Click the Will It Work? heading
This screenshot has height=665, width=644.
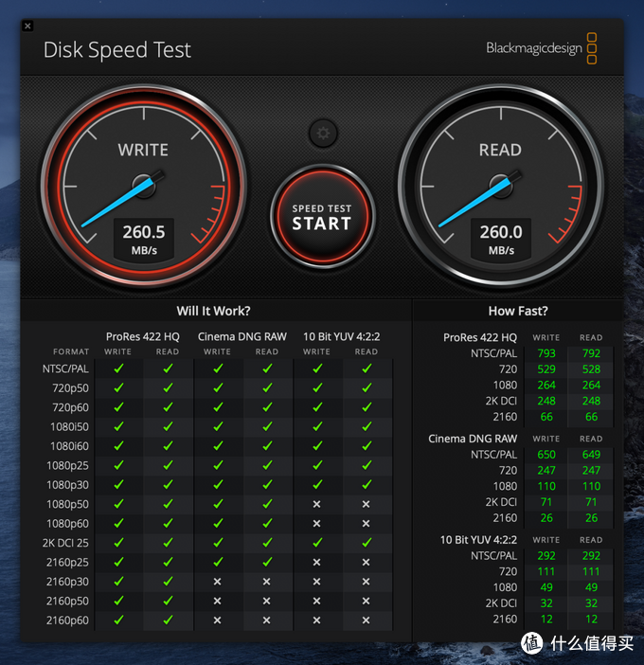[x=213, y=311]
